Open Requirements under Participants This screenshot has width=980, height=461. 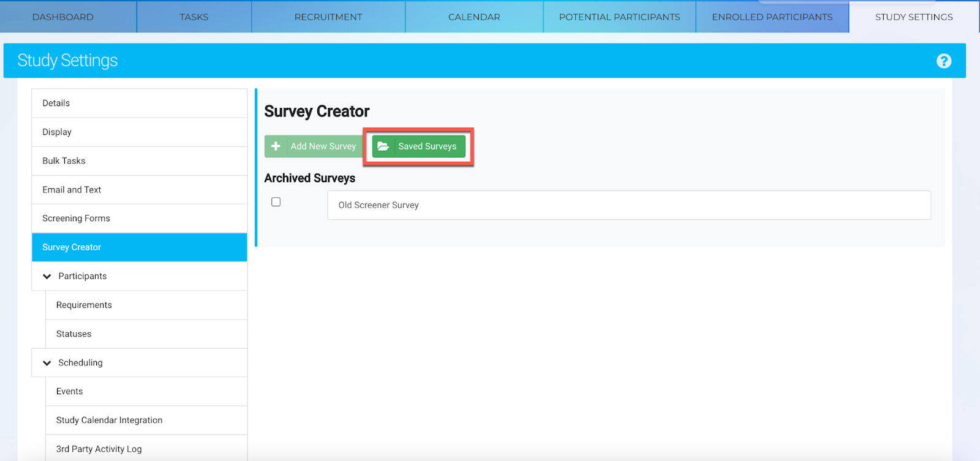click(x=84, y=305)
